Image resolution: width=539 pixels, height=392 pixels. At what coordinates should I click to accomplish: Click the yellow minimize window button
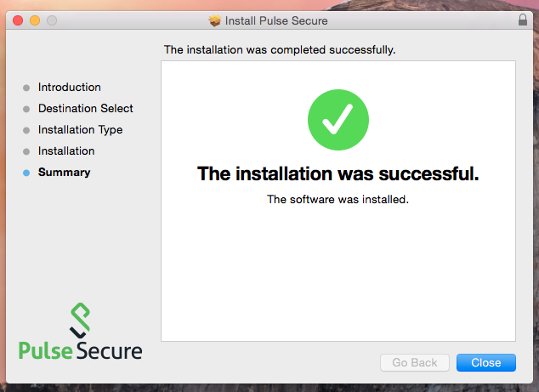click(x=35, y=20)
